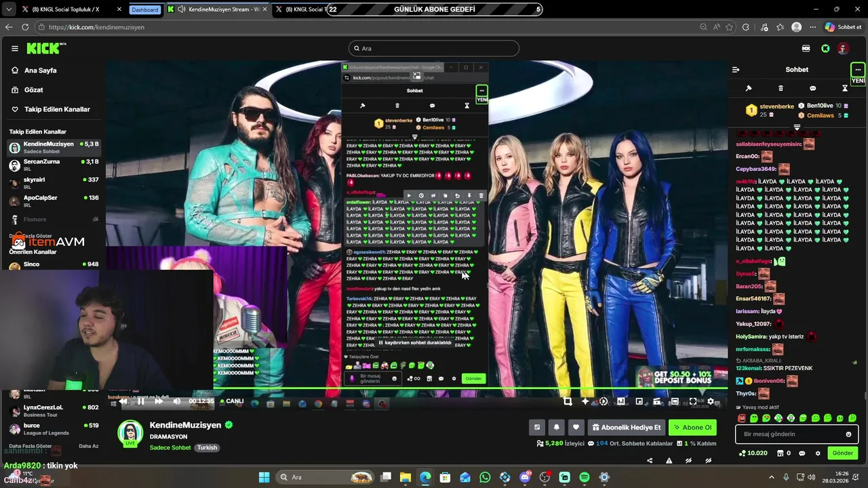Jump to live with CANLI indicator
This screenshot has height=488, width=868.
(x=232, y=401)
